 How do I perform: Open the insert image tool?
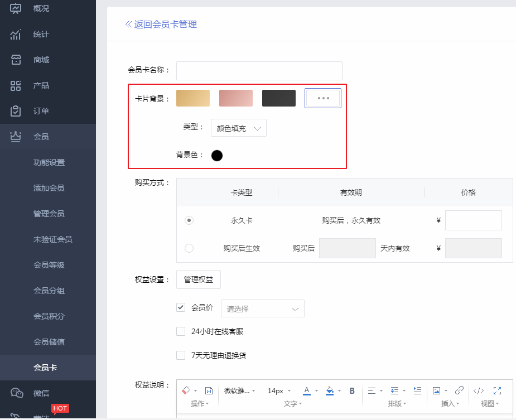[x=437, y=390]
